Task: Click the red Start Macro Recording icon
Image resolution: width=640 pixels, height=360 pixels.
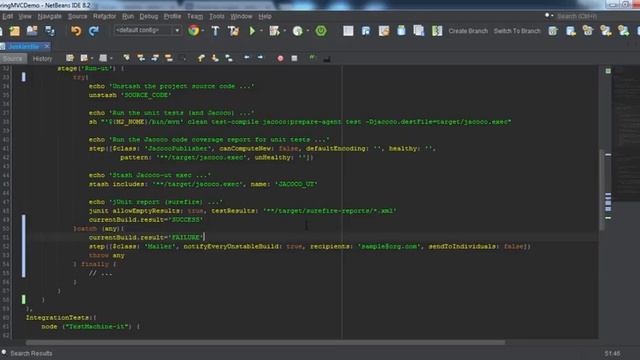Action: tap(280, 58)
